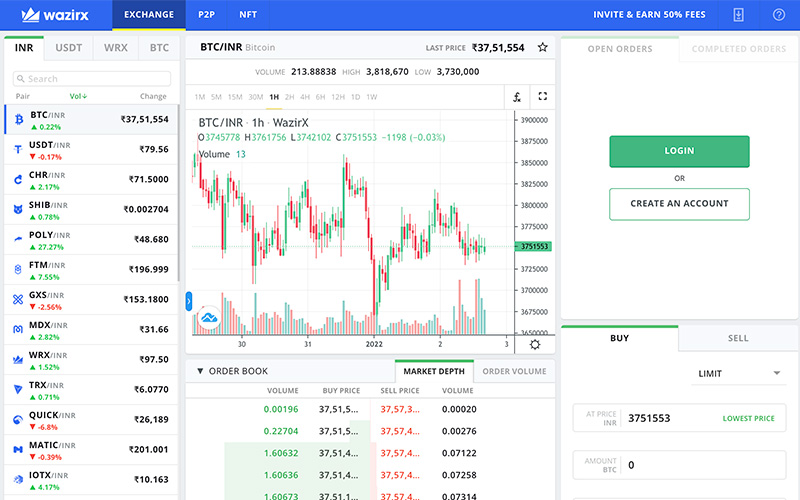Select the 15M chart interval

235,97
